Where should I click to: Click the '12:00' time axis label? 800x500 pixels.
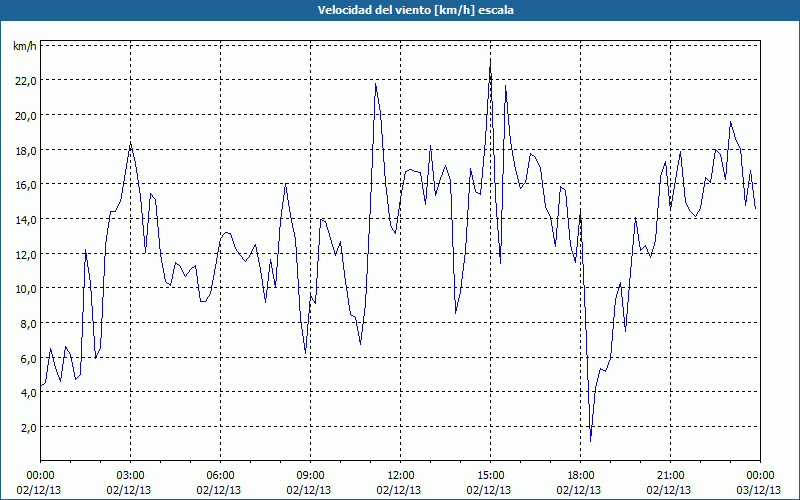401,476
